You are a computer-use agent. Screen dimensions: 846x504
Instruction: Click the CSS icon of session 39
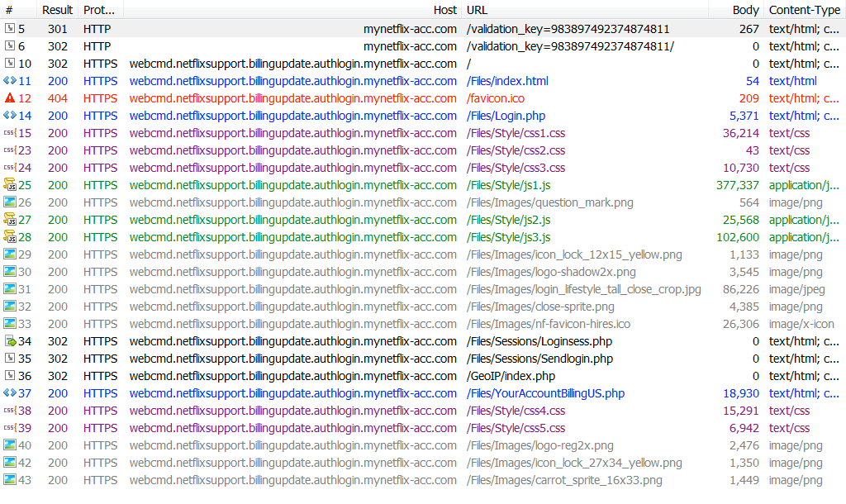pyautogui.click(x=10, y=427)
